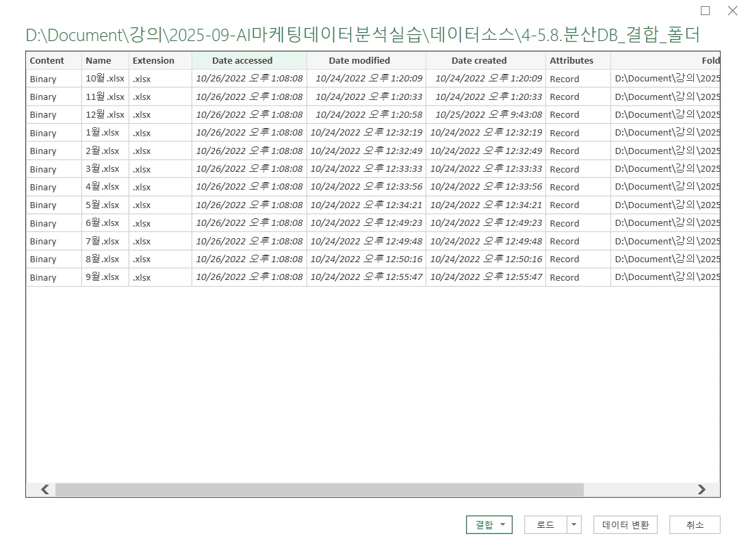Cancel the dialog with 취소 button
This screenshot has height=560, width=746.
point(694,525)
